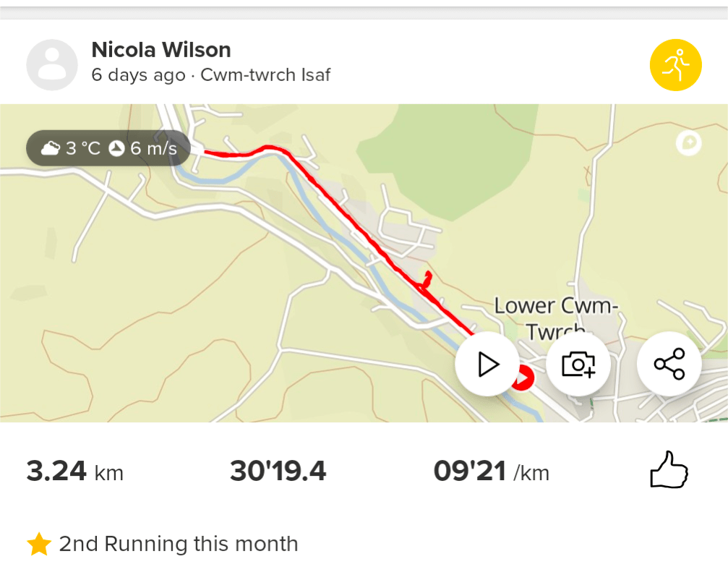Open Nicola Wilson's profile picture

click(x=52, y=64)
